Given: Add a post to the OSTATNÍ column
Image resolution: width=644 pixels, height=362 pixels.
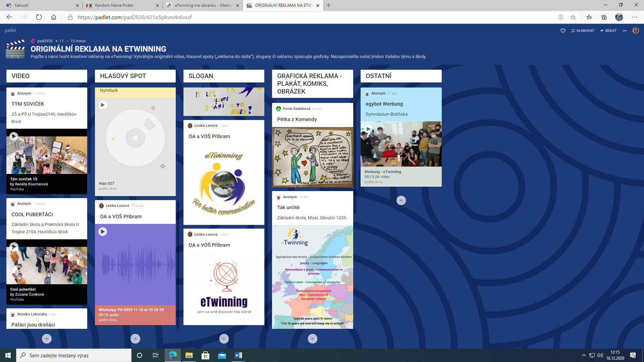Looking at the screenshot, I should (x=401, y=200).
